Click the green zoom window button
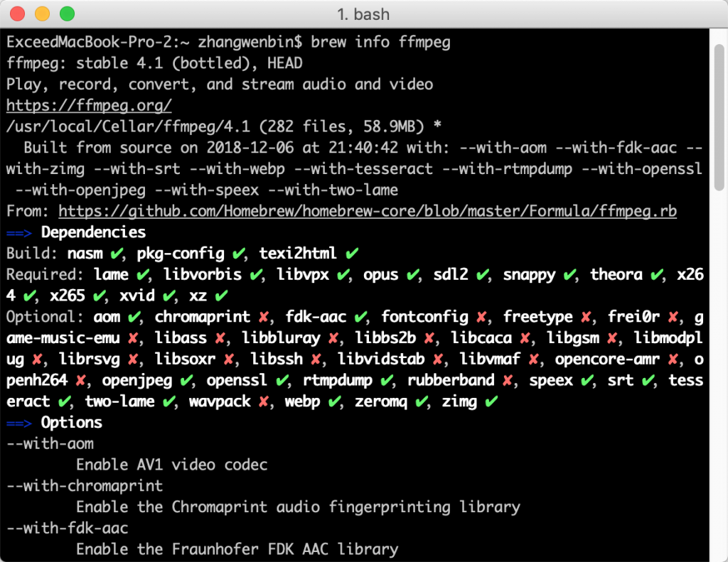The image size is (728, 562). pos(68,14)
